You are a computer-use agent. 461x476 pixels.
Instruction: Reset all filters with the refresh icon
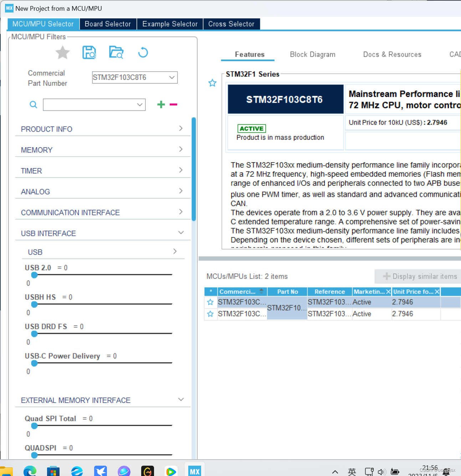click(143, 52)
